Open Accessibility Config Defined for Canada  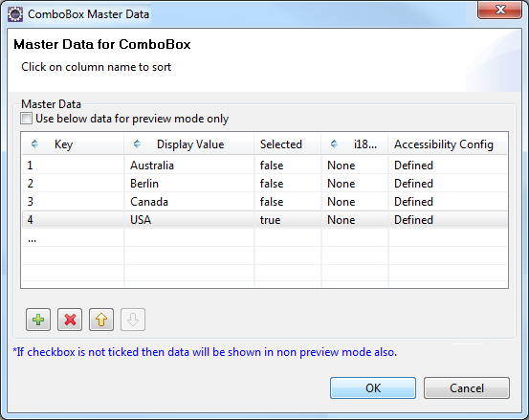pos(448,202)
